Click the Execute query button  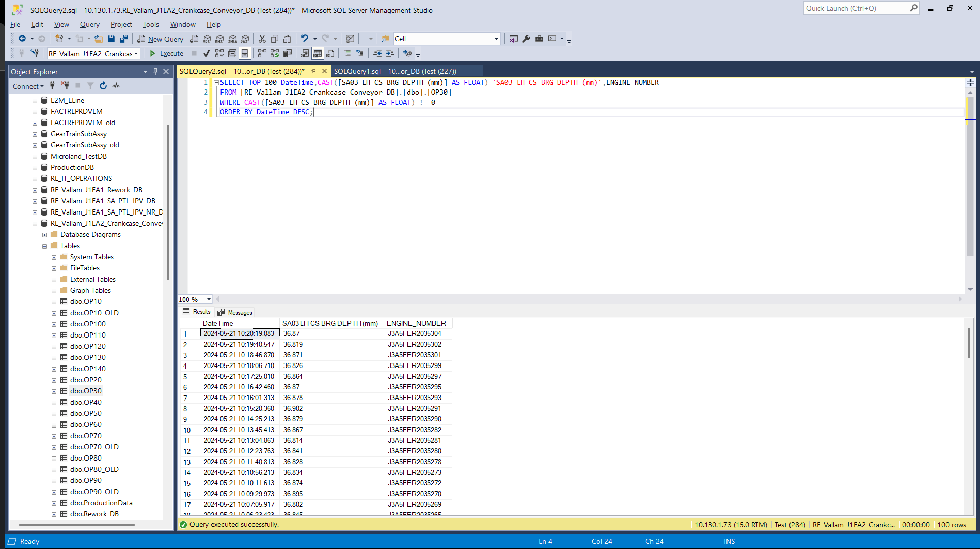(167, 53)
